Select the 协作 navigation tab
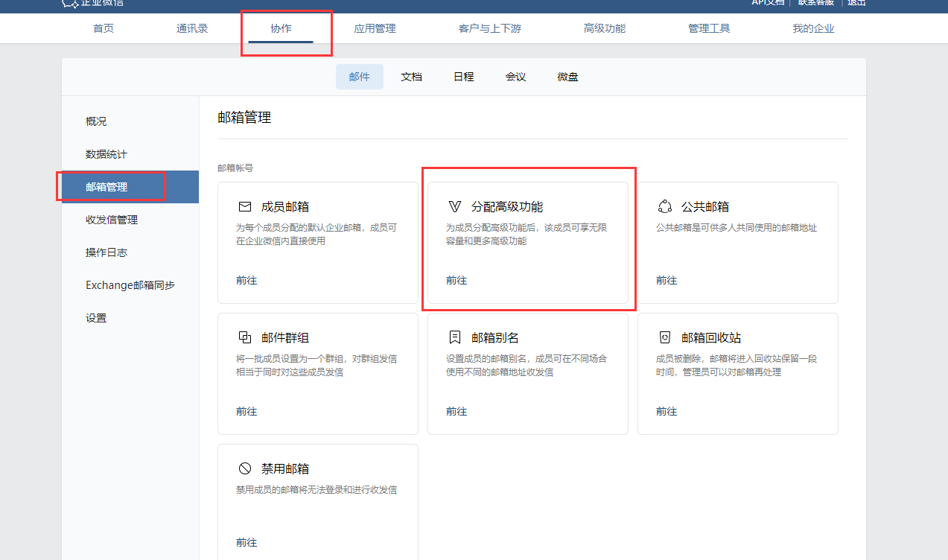Screen dimensions: 948x560 [281, 28]
